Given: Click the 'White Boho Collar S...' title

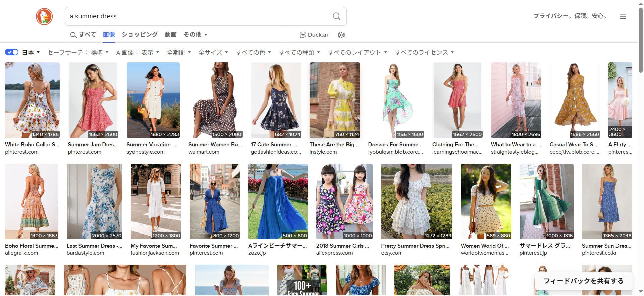Looking at the screenshot, I should click(32, 144).
